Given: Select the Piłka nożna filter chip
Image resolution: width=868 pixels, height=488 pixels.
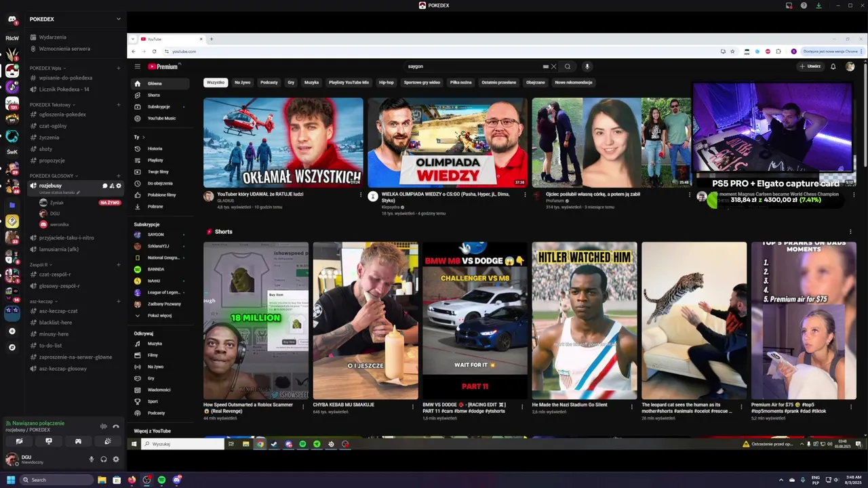Looking at the screenshot, I should [x=460, y=83].
